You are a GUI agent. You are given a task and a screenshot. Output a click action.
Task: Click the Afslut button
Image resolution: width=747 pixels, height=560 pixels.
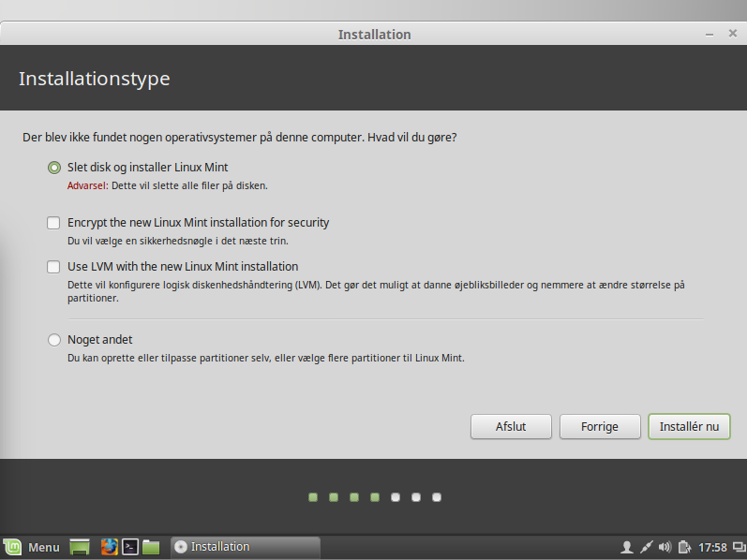[x=511, y=427]
